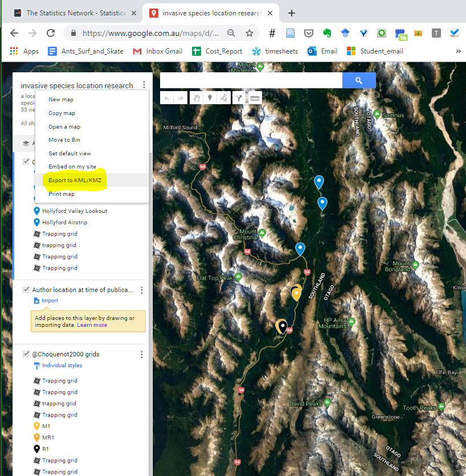Viewport: 466px width, 476px height.
Task: Uncheck the @Choquenot2000 grids layer checkbox
Action: point(26,353)
